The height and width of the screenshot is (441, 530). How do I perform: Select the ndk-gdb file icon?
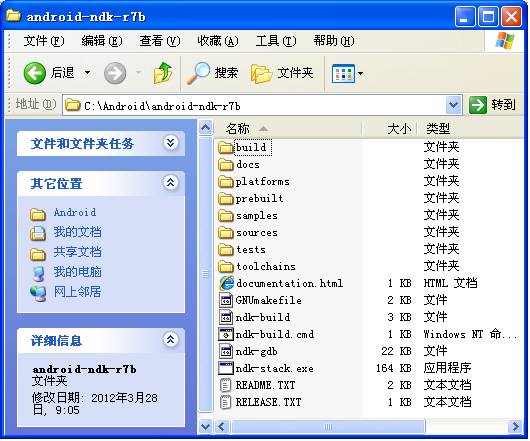pos(226,351)
